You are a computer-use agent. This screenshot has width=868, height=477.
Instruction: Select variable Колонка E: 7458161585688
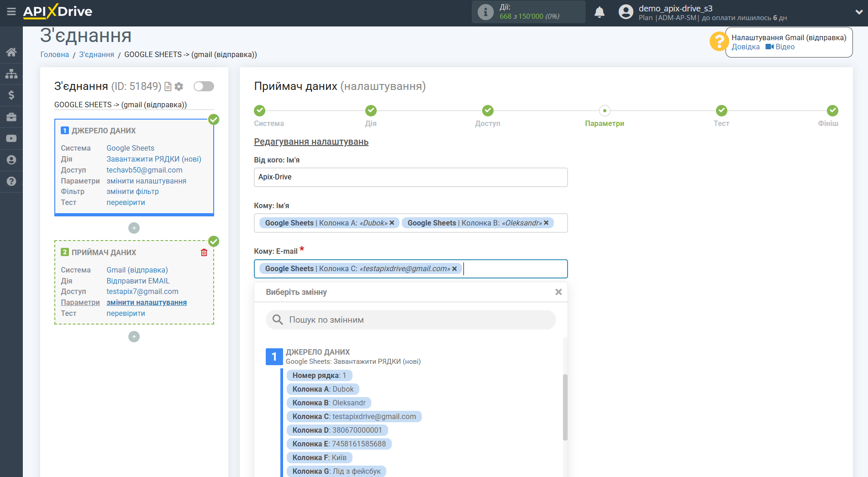pyautogui.click(x=339, y=444)
